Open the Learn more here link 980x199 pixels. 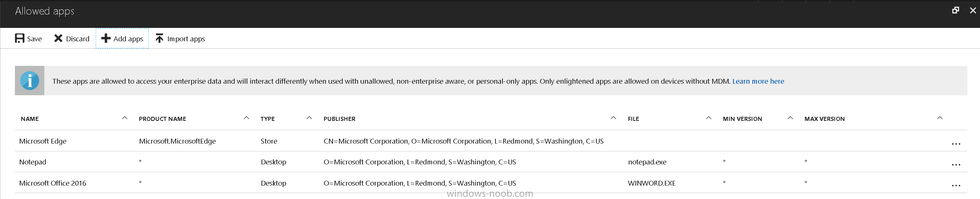pos(758,81)
